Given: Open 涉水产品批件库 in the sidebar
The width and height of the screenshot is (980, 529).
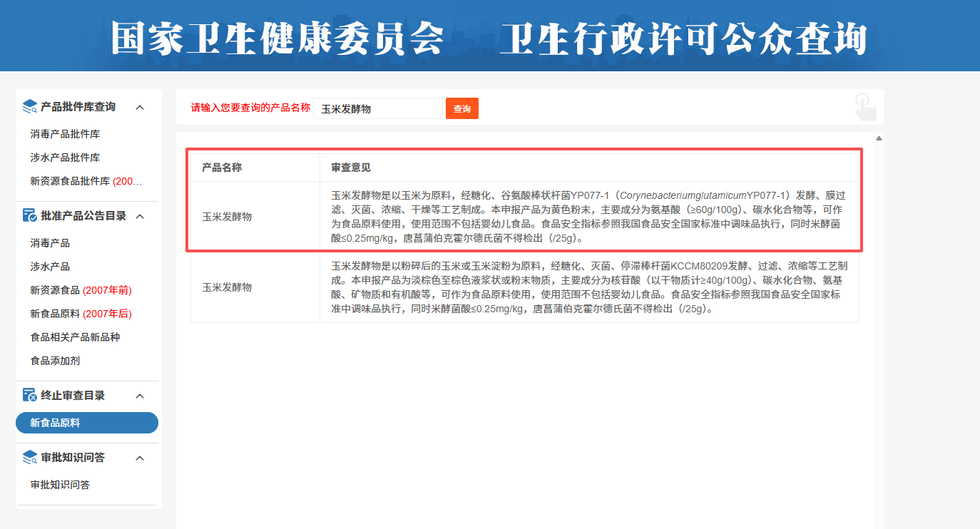Looking at the screenshot, I should tap(65, 158).
